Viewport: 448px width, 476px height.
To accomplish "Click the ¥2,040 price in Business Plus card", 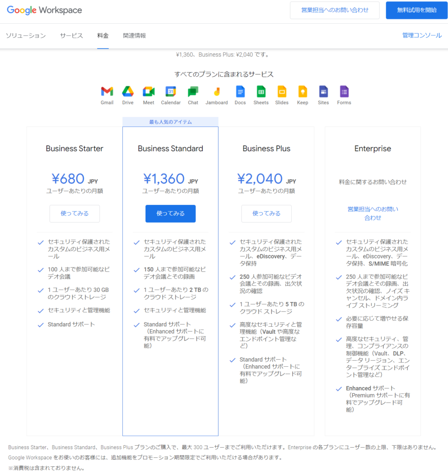I will click(x=260, y=178).
